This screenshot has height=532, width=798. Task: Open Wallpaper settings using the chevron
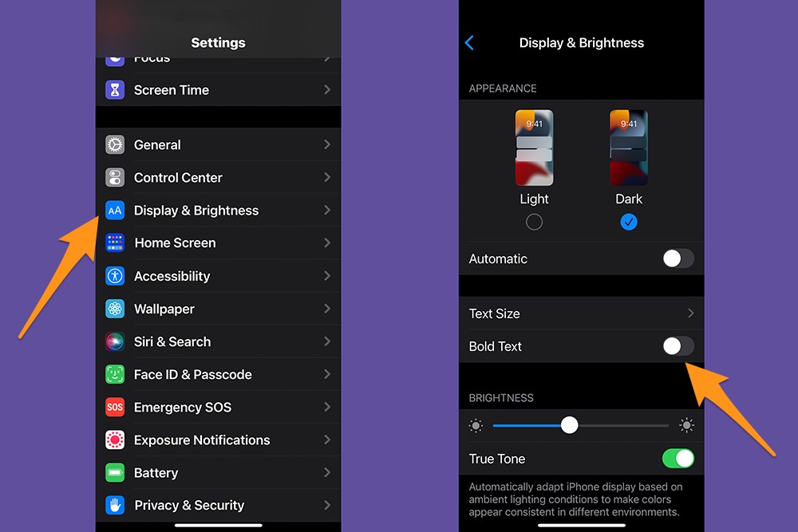327,309
